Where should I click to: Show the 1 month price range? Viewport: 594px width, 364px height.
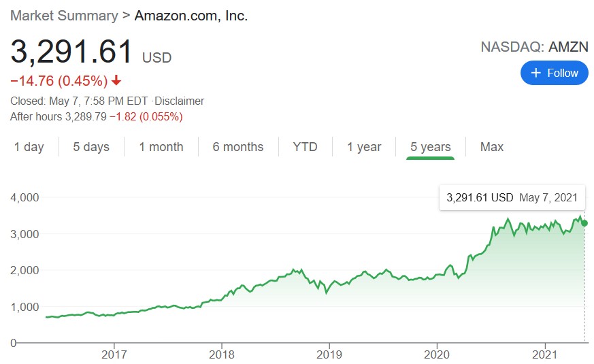[161, 147]
